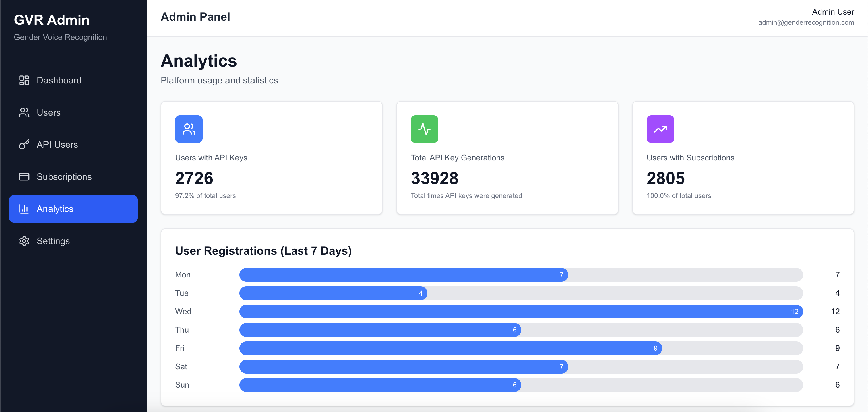Click the green activity pulse icon
This screenshot has width=868, height=412.
[x=424, y=129]
